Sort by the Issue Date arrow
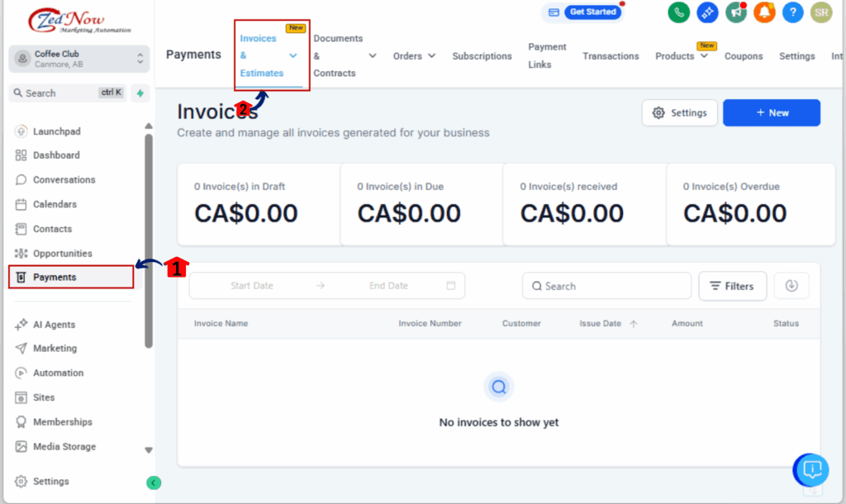Viewport: 846px width, 504px height. coord(634,324)
